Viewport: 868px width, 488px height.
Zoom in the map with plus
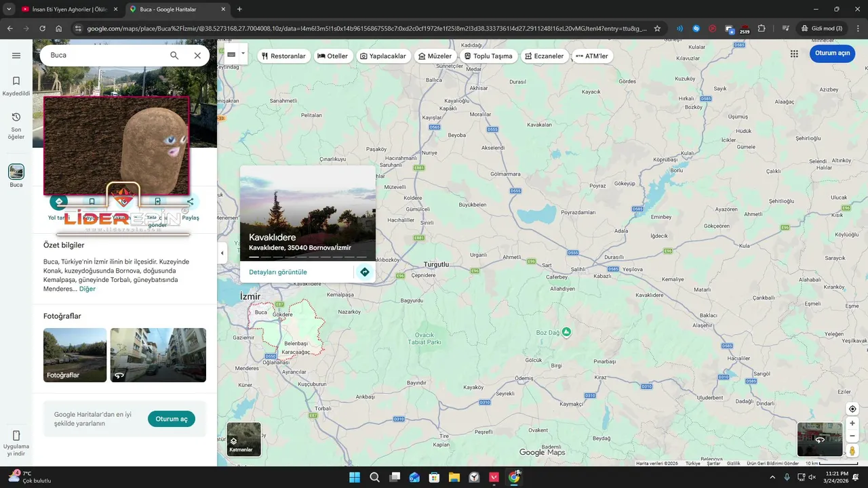tap(852, 424)
